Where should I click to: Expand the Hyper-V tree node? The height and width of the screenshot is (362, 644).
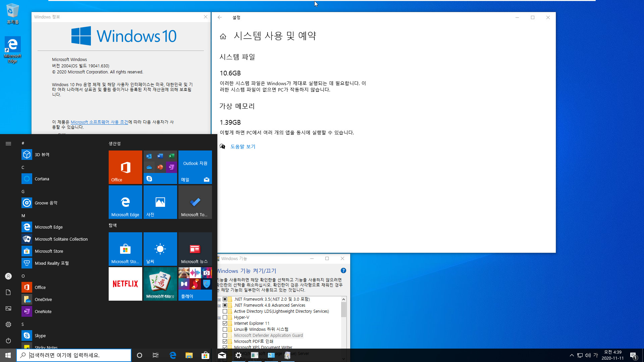(x=219, y=318)
